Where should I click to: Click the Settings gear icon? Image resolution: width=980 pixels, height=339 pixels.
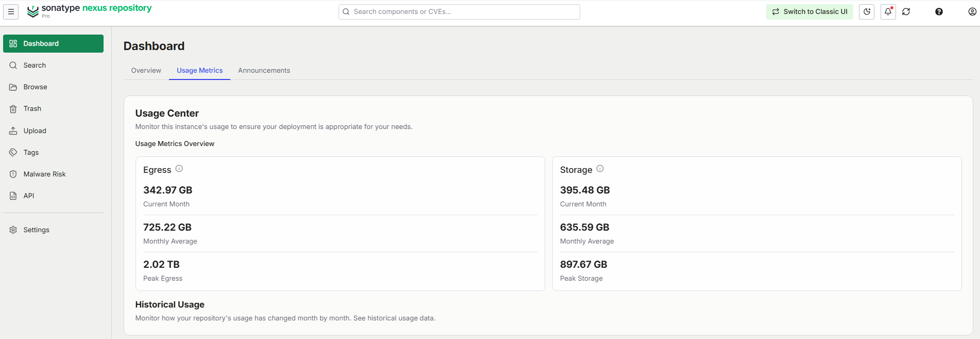pyautogui.click(x=13, y=230)
